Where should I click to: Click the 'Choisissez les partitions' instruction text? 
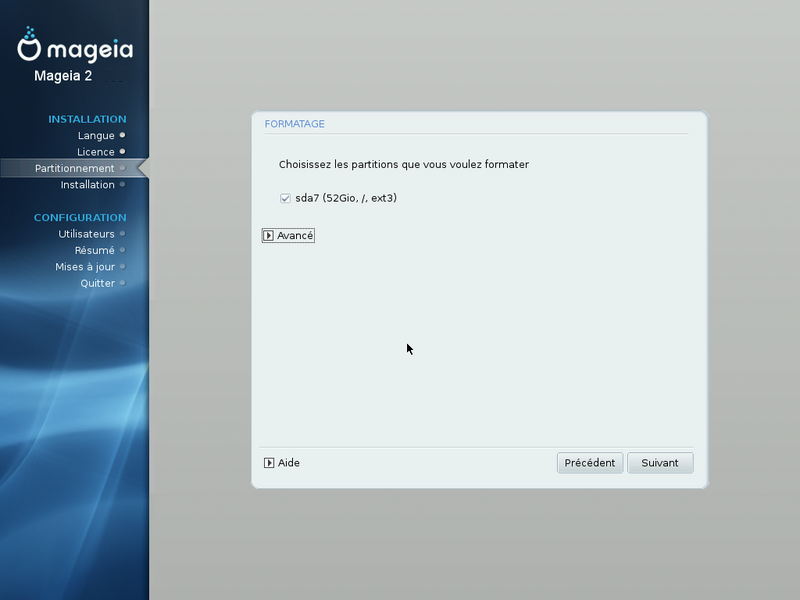(404, 165)
